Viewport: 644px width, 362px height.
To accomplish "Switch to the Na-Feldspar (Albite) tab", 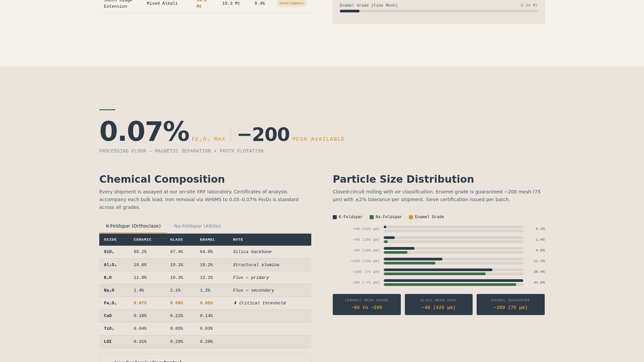I will [x=197, y=226].
